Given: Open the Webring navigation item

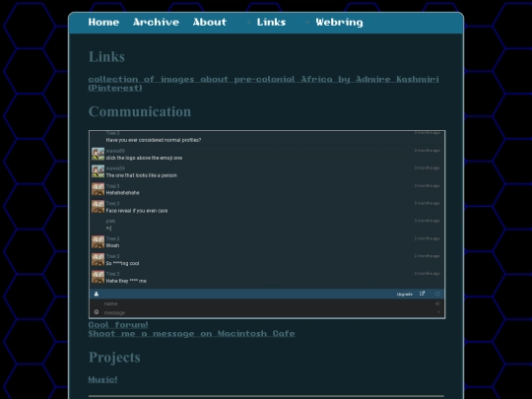Looking at the screenshot, I should click(x=339, y=23).
